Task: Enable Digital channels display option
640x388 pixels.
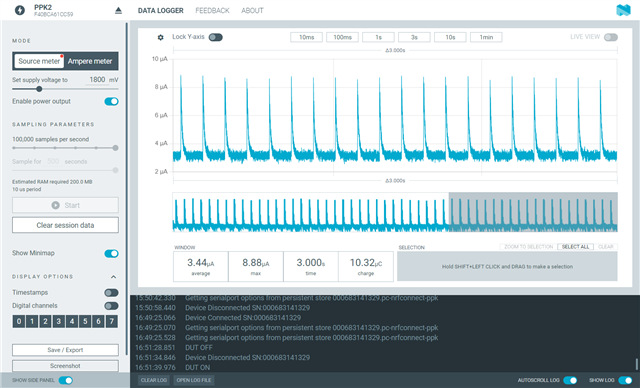Action: [x=111, y=306]
